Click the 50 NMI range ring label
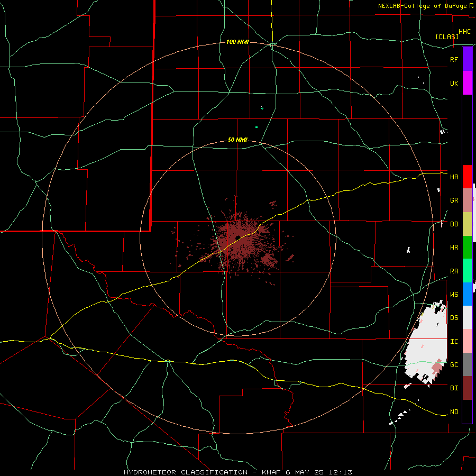This screenshot has width=476, height=476. pyautogui.click(x=237, y=140)
